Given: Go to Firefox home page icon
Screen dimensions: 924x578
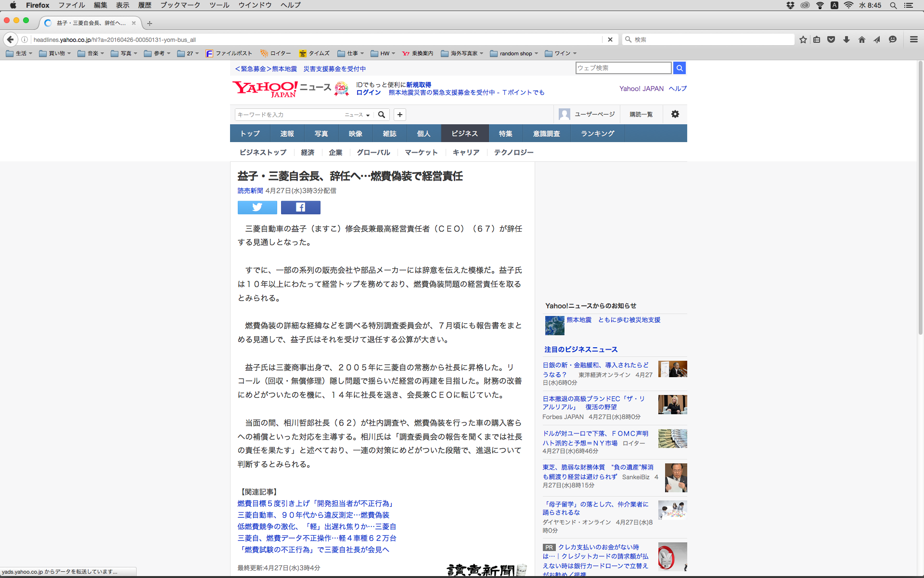Looking at the screenshot, I should coord(861,39).
